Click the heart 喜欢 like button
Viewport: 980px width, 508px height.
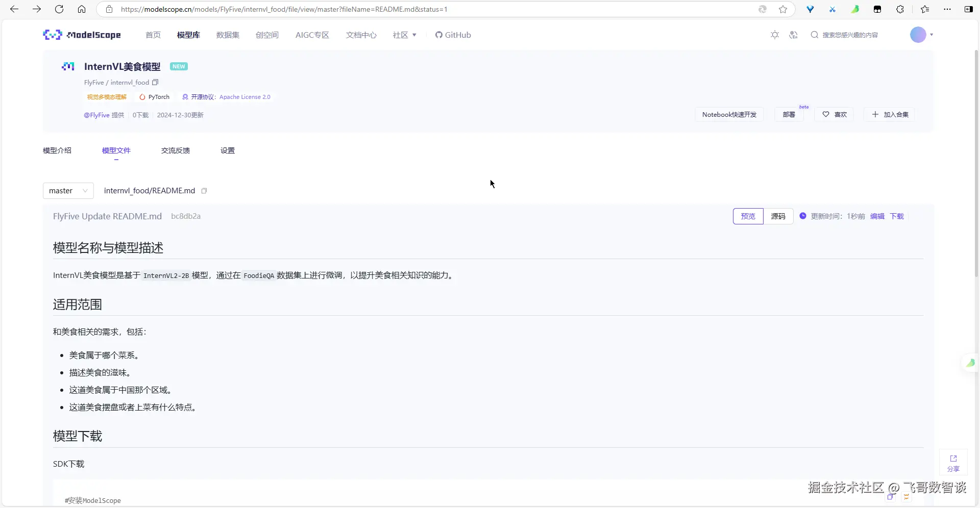[835, 114]
